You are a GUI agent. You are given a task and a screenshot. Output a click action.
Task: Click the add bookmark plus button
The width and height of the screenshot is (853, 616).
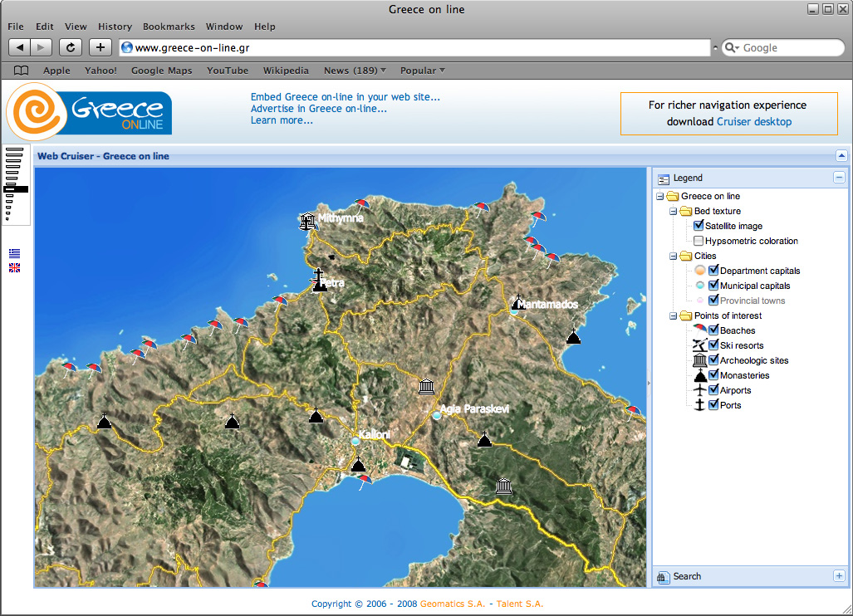click(100, 47)
